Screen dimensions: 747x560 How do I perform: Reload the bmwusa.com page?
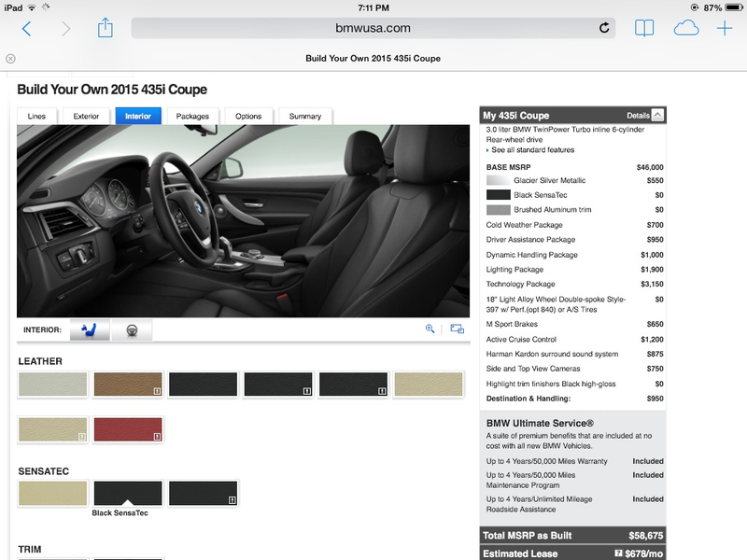(603, 28)
